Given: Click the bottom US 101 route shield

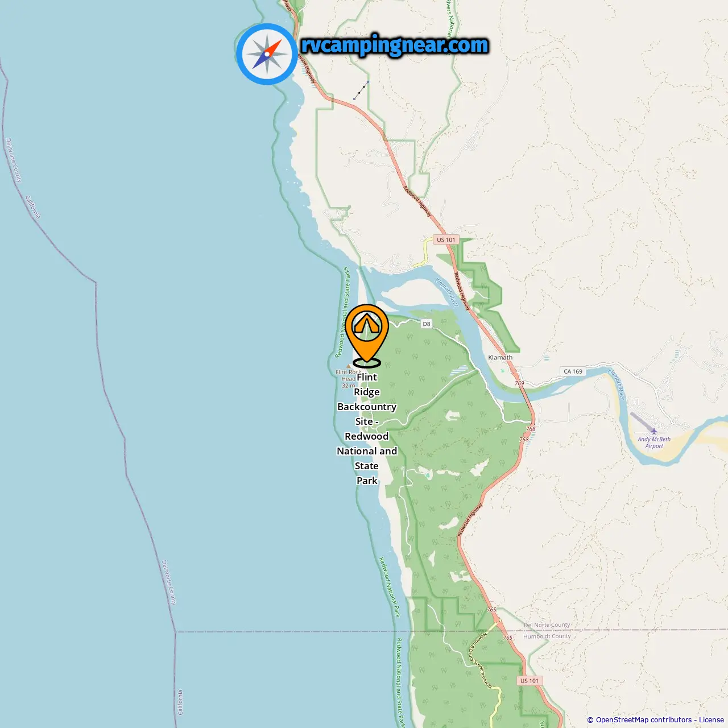Looking at the screenshot, I should tap(530, 680).
